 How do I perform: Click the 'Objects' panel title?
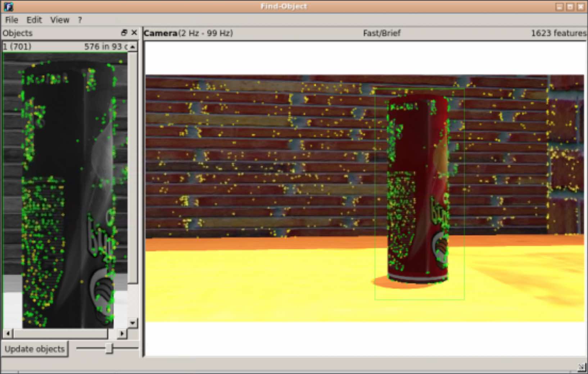point(17,33)
